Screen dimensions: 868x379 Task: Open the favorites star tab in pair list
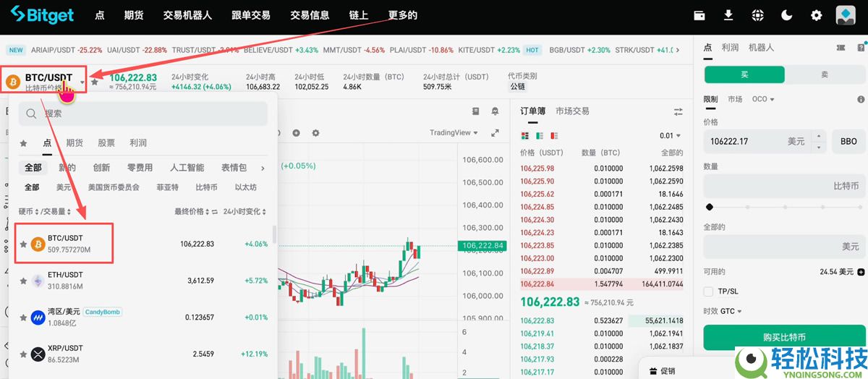(24, 143)
